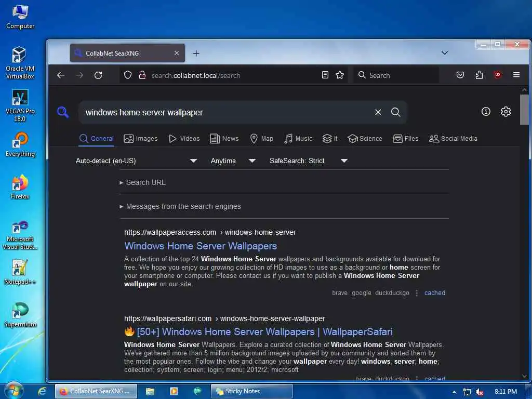Launch Notepad++ desktop shortcut
Viewport: 532px width, 399px height.
[x=20, y=272]
